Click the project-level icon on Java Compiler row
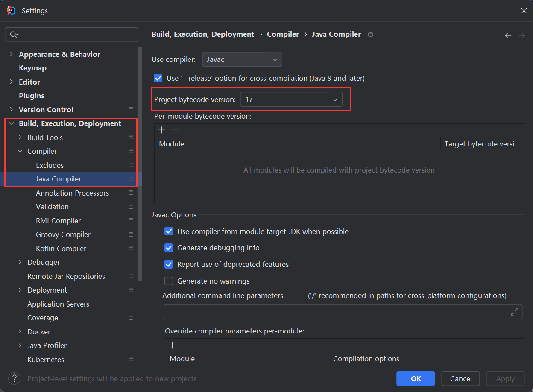This screenshot has width=533, height=392. click(x=131, y=179)
